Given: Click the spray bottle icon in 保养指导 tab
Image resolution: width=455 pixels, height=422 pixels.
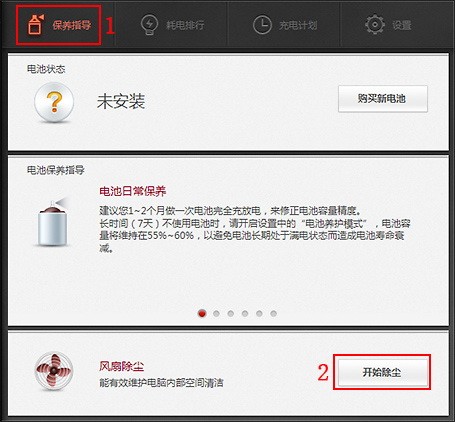Looking at the screenshot, I should [x=35, y=24].
